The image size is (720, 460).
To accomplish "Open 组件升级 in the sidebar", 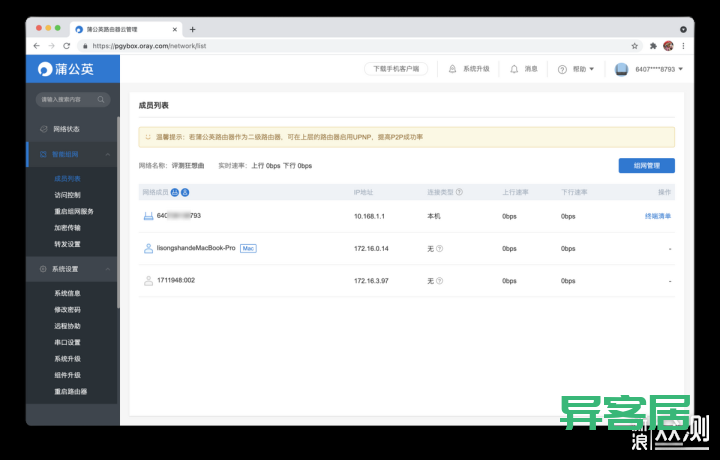I will pyautogui.click(x=68, y=375).
